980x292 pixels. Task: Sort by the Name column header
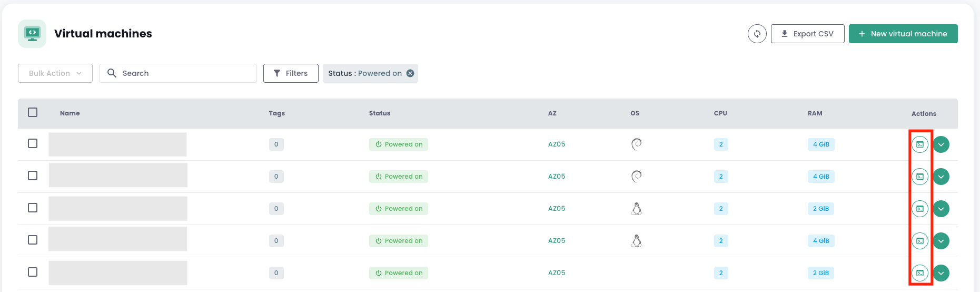[70, 113]
